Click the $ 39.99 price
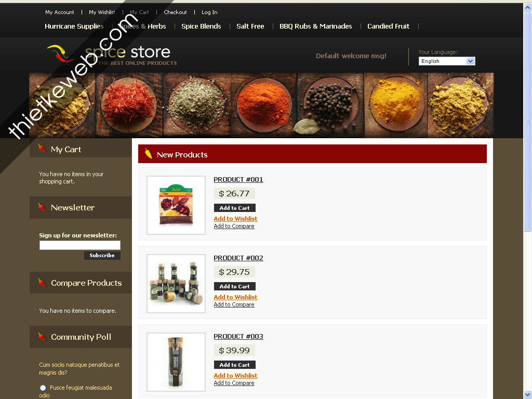Screen dimensions: 532x399 [234, 350]
